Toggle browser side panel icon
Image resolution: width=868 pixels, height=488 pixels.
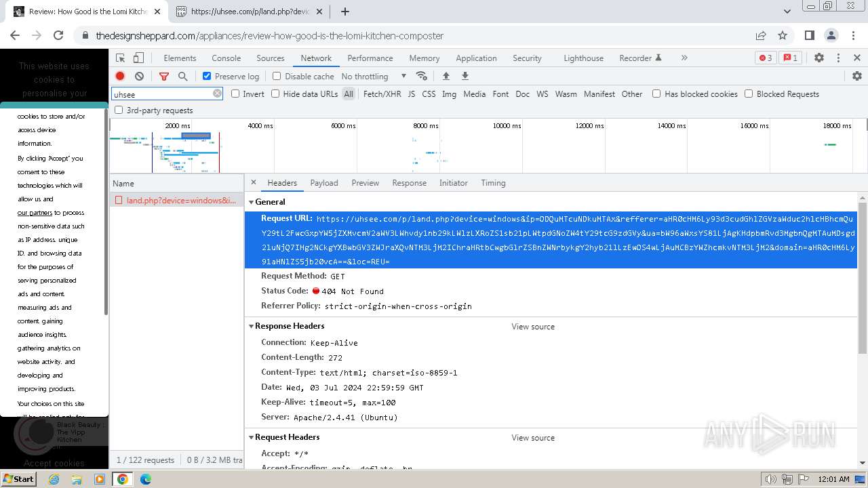[x=809, y=35]
